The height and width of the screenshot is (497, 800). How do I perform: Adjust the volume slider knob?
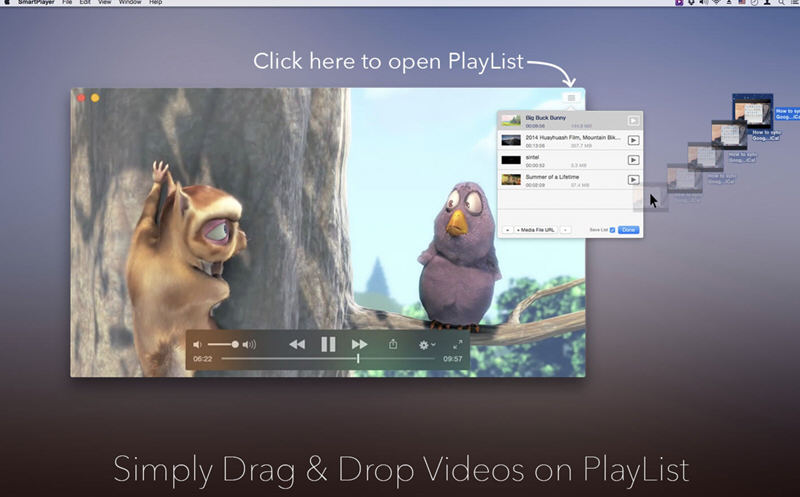pos(235,344)
